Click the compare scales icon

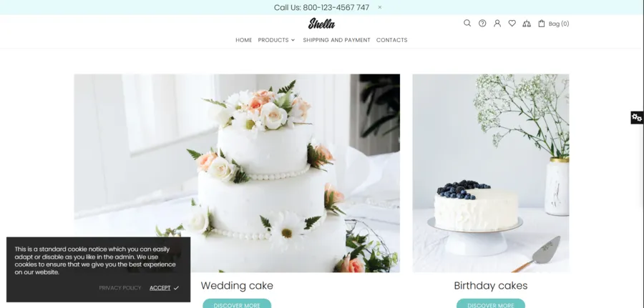point(527,24)
